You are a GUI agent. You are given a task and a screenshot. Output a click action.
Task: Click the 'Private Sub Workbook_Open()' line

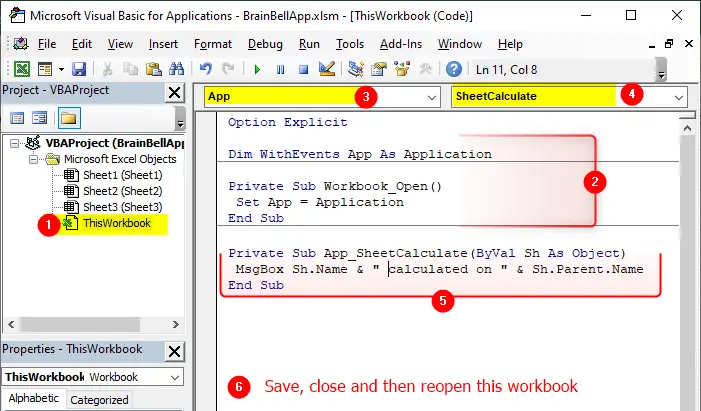(x=335, y=186)
